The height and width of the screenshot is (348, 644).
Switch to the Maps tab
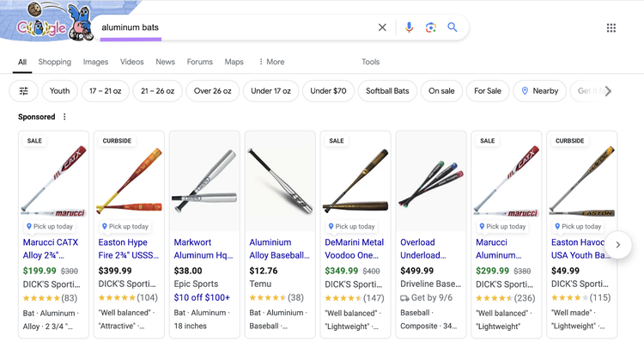point(234,62)
